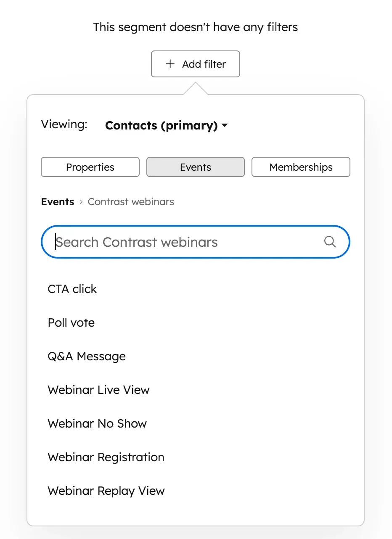Click the Contrast webinars breadcrumb label

click(130, 202)
